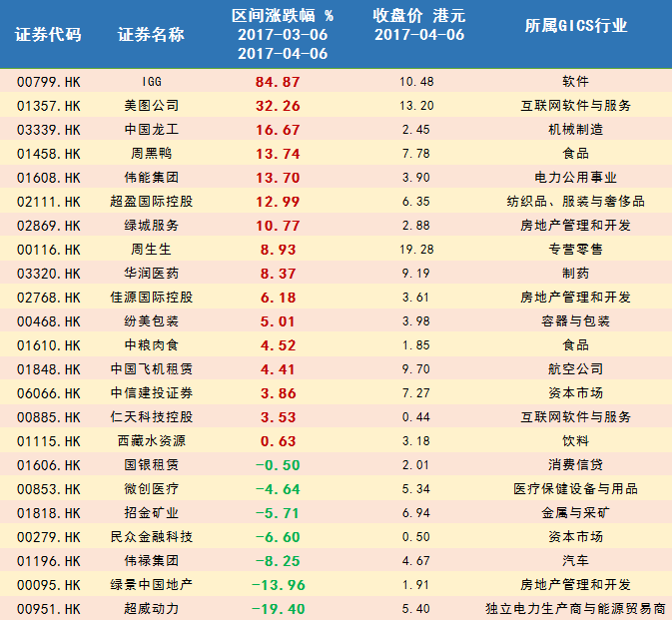Select the 微创医疗 name cell
Viewport: 672px width, 620px height.
[x=152, y=489]
